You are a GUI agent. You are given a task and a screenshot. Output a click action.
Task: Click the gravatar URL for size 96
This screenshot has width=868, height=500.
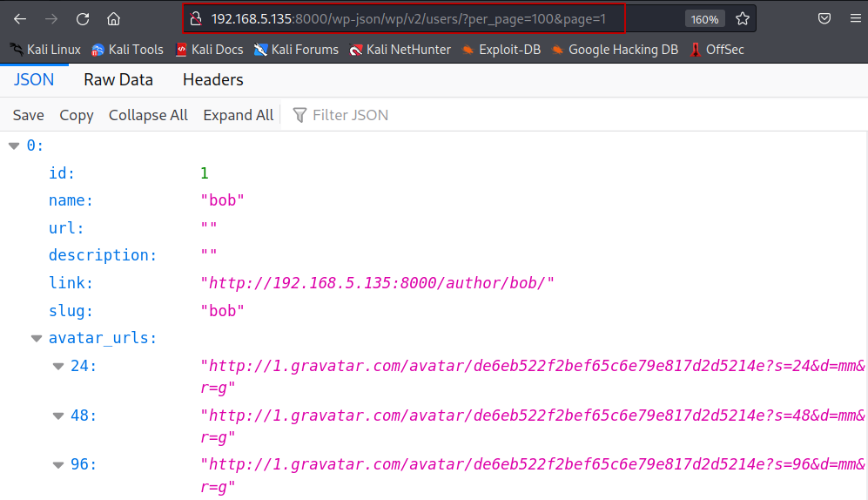click(x=532, y=476)
